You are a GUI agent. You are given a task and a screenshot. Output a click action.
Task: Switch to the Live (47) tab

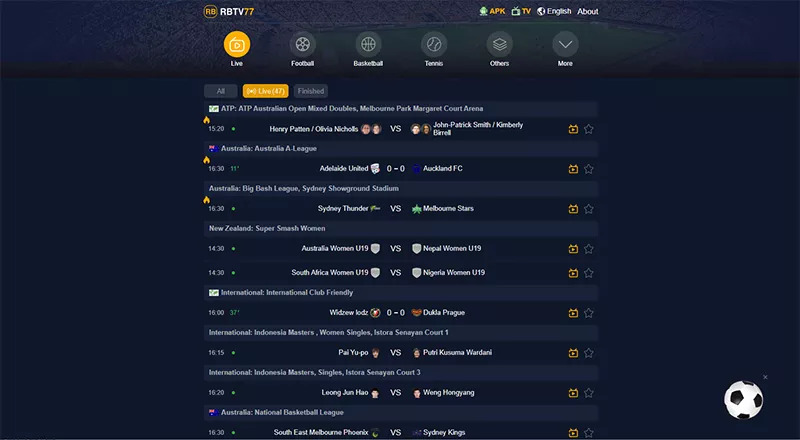265,91
